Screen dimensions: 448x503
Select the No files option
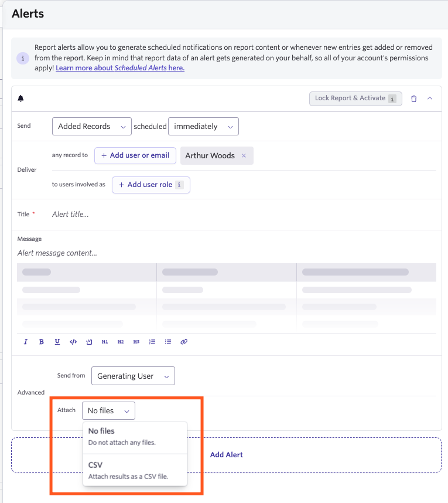pyautogui.click(x=135, y=437)
